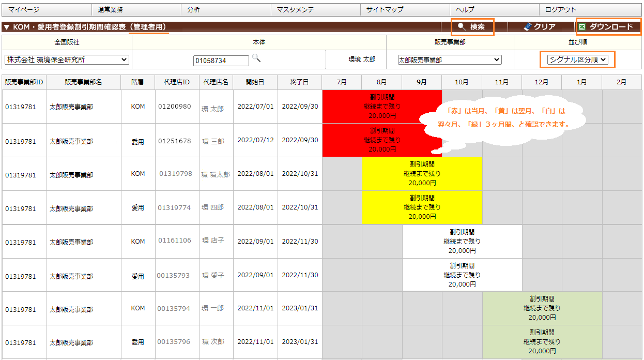Open the 通常業務 menu
The height and width of the screenshot is (360, 644).
pyautogui.click(x=110, y=9)
